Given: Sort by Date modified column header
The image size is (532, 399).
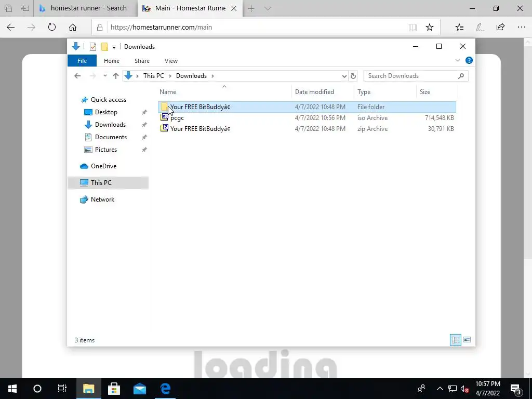Looking at the screenshot, I should (323, 91).
